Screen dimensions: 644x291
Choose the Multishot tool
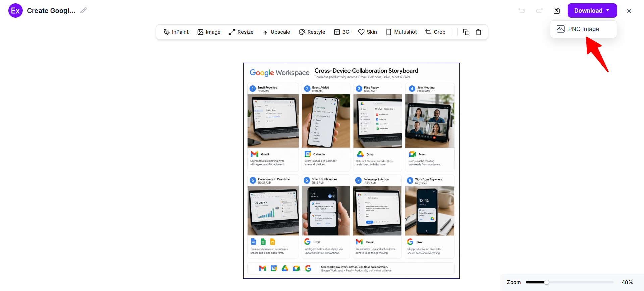(x=401, y=32)
